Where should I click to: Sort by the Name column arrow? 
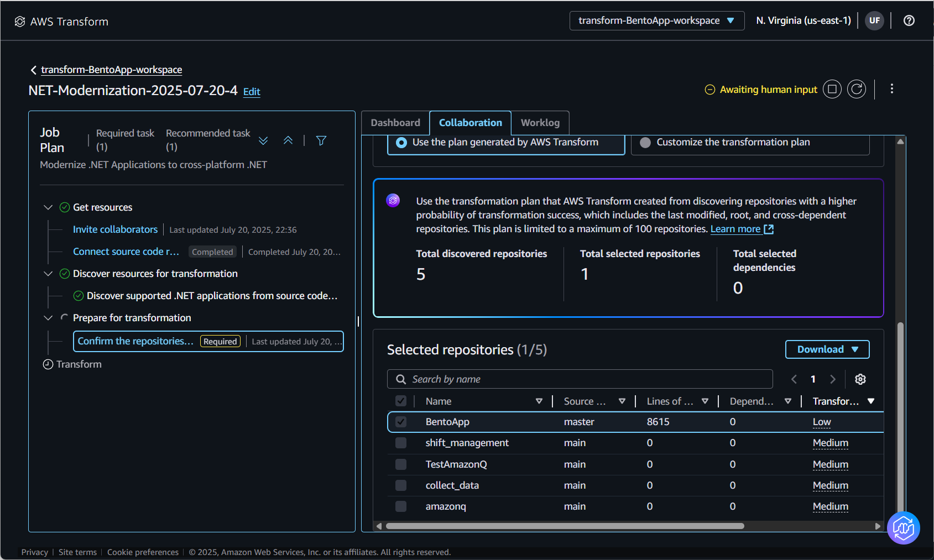coord(539,401)
